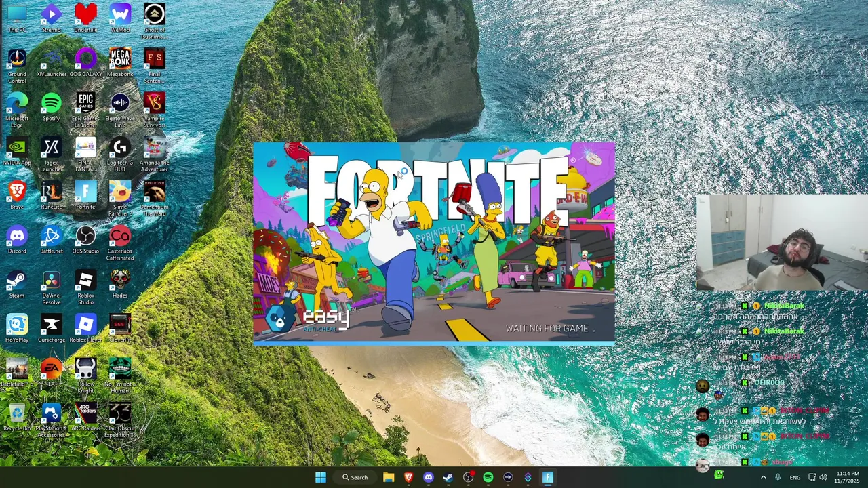The image size is (868, 488).
Task: Click the taskbar Search box
Action: coord(355,477)
